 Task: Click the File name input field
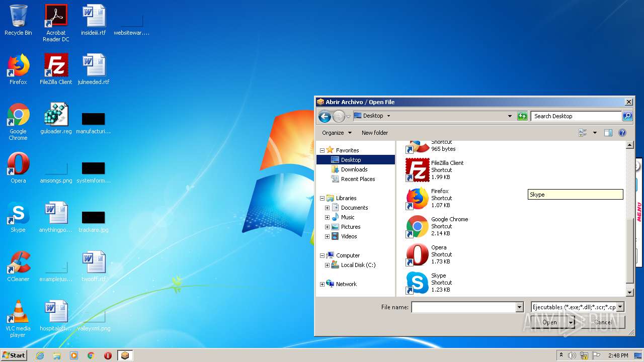click(x=463, y=307)
